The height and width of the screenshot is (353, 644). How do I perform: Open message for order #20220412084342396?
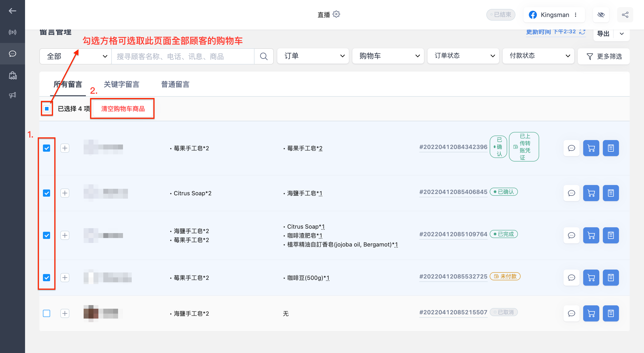click(572, 148)
